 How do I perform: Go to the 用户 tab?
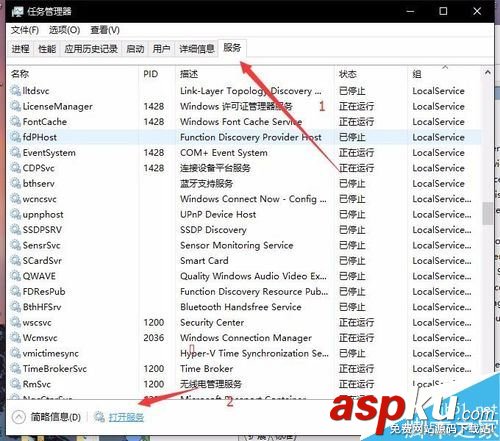point(161,49)
